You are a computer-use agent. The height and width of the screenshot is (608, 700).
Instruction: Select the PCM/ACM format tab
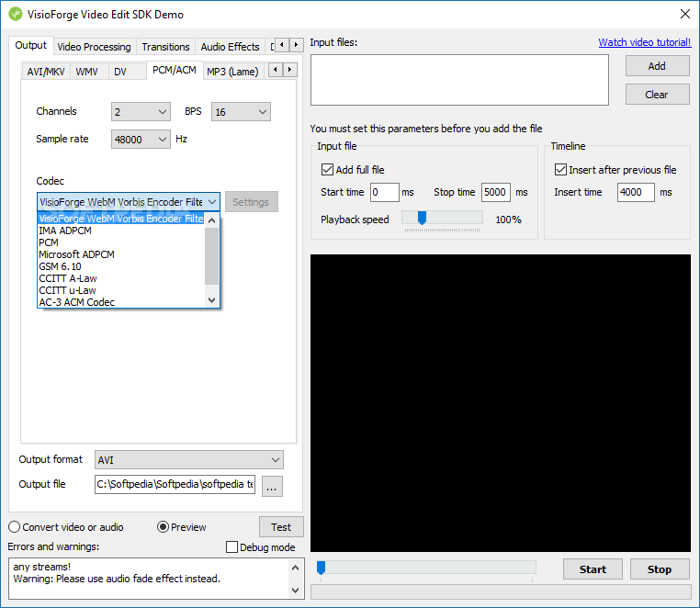click(x=175, y=70)
